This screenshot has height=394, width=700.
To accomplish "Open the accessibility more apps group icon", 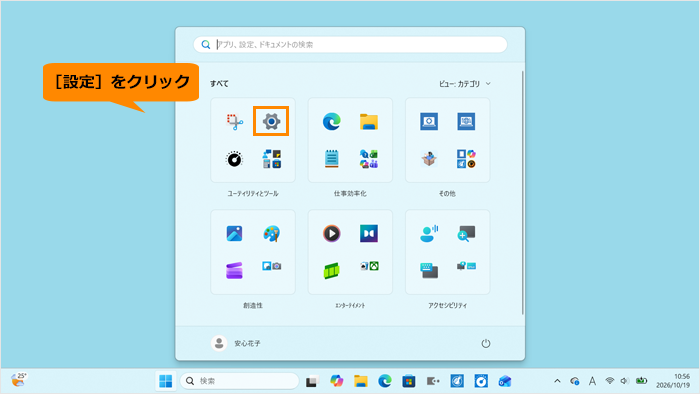I will pyautogui.click(x=466, y=266).
